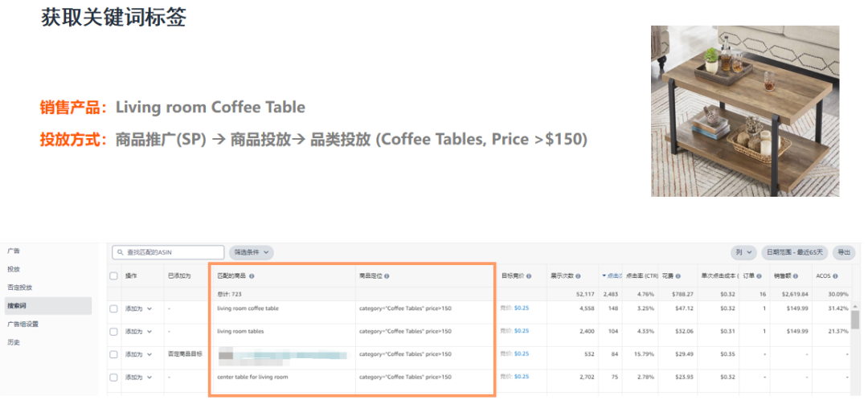
Task: Select 搜索词 in the left sidebar
Action: pos(47,305)
